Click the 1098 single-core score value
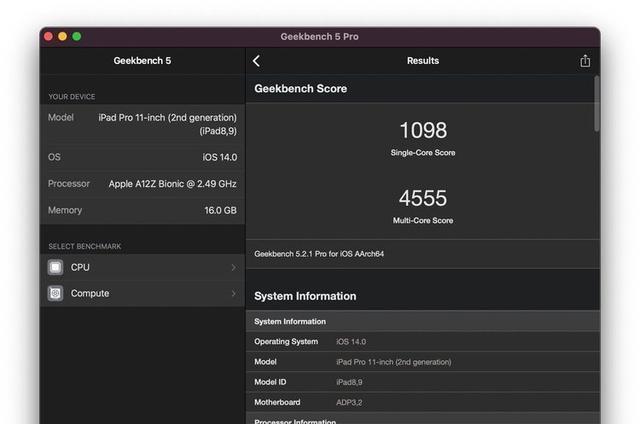Image resolution: width=640 pixels, height=424 pixels. tap(423, 131)
